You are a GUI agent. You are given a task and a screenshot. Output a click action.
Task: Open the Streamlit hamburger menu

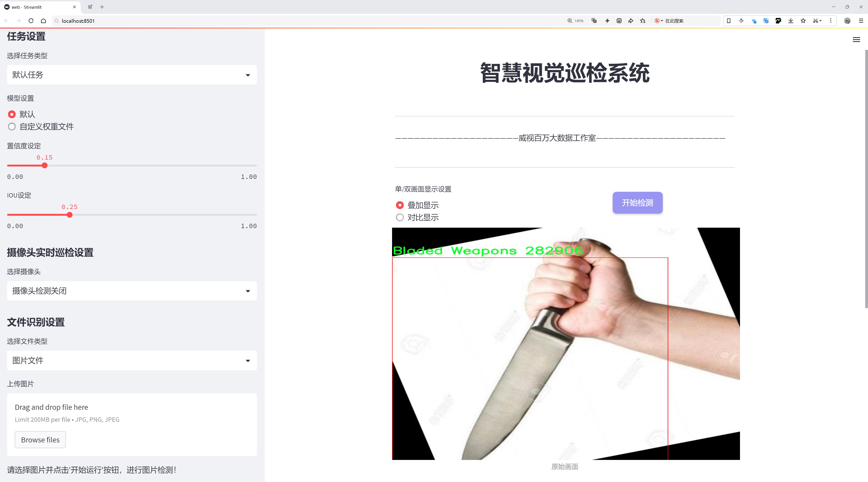856,40
